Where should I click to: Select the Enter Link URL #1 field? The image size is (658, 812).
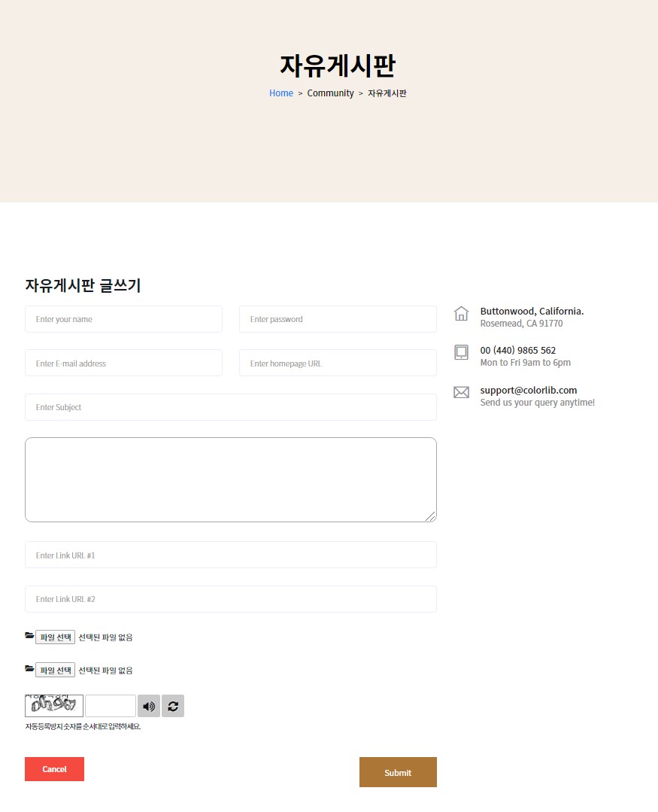[230, 555]
